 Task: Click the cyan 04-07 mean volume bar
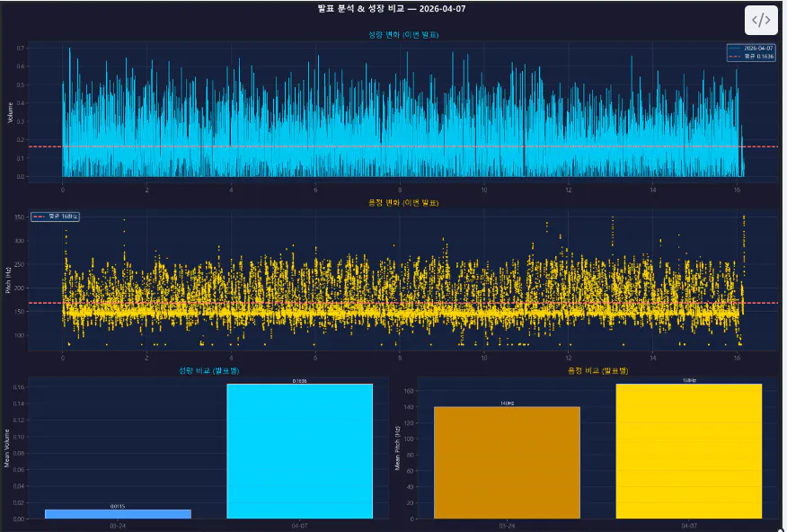(x=299, y=451)
